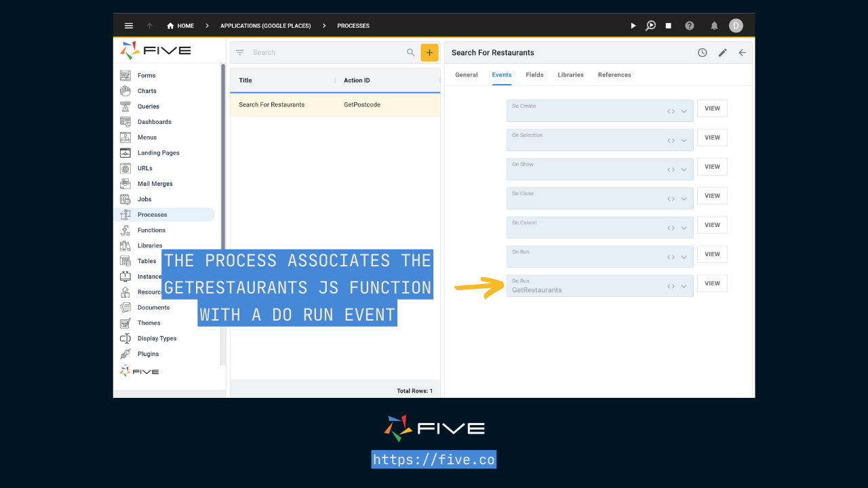The height and width of the screenshot is (488, 868).
Task: Click the Menus sidebar icon
Action: tap(125, 137)
